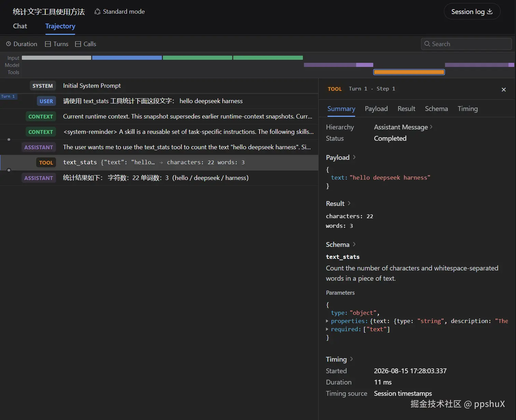The height and width of the screenshot is (420, 516).
Task: Click the Standard mode label
Action: 124,12
